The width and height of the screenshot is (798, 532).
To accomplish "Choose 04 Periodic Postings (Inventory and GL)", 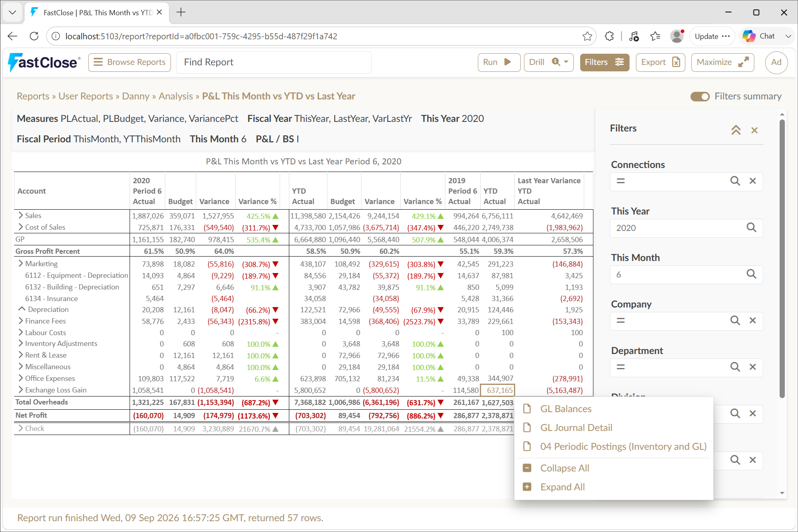I will 614,447.
